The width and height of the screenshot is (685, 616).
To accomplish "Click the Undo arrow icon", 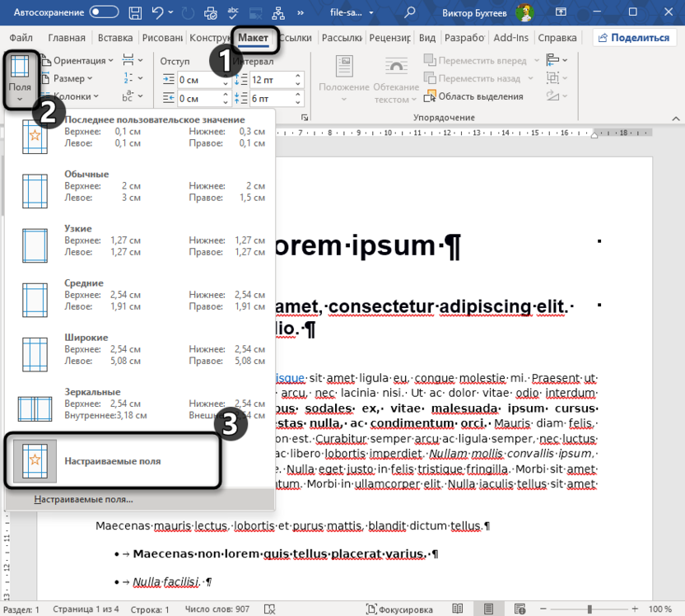I will pyautogui.click(x=157, y=12).
